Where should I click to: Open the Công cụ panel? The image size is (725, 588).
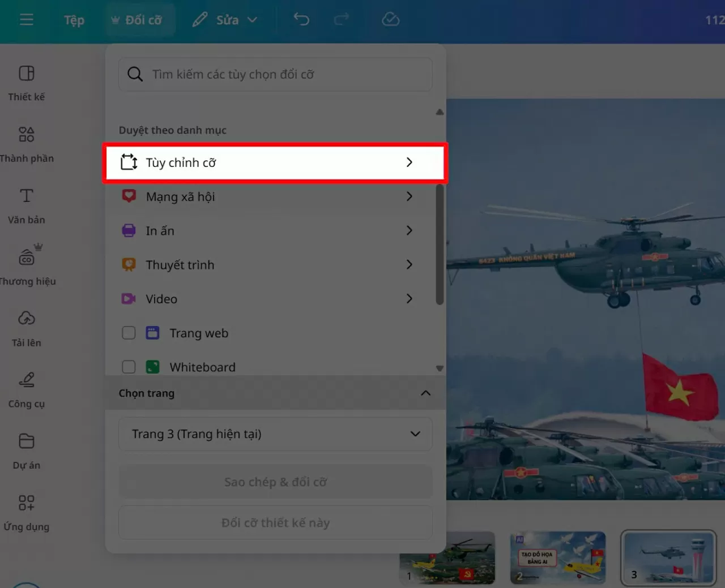[x=26, y=389]
